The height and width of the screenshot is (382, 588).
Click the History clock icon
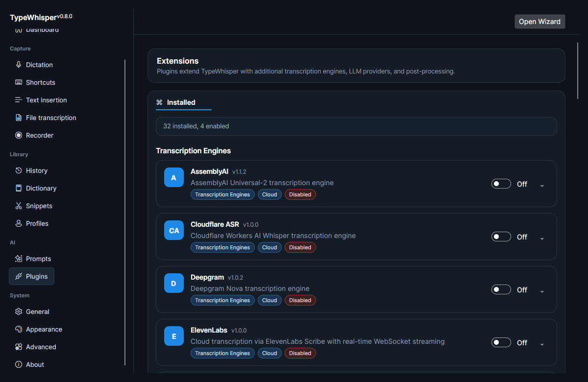[x=19, y=170]
